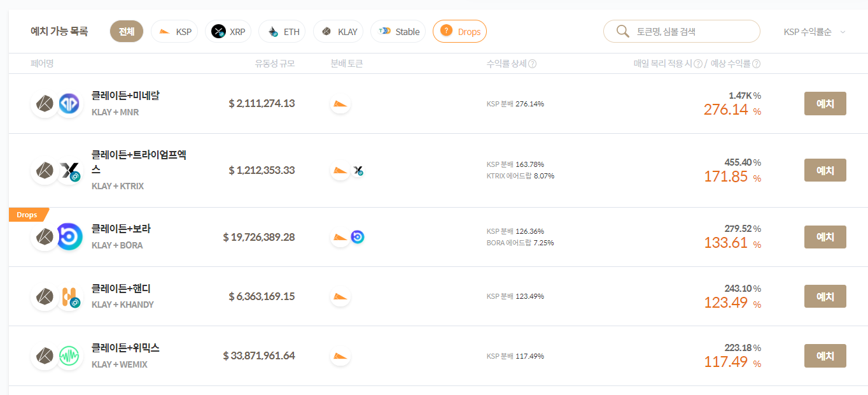Click the KLAY icon in the MNR row
868x395 pixels.
point(45,104)
